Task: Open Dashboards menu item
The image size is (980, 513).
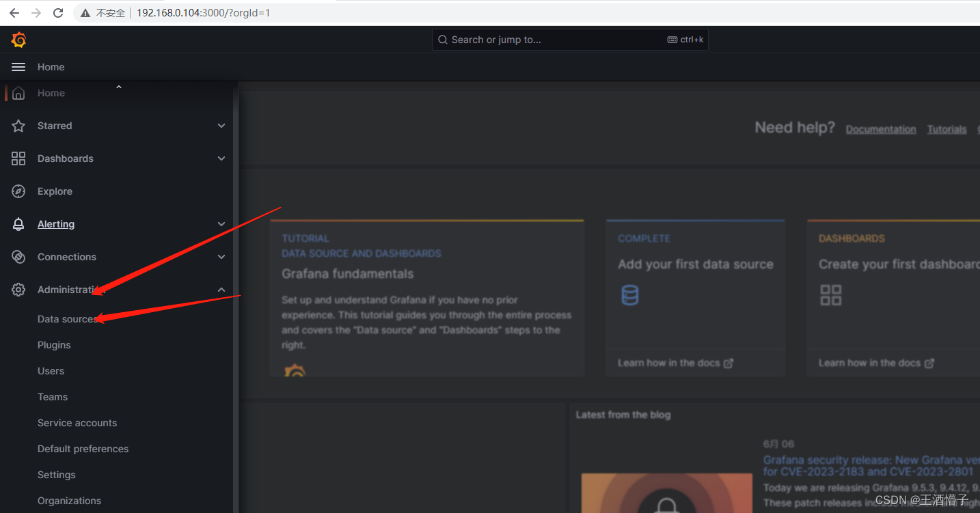Action: [66, 158]
